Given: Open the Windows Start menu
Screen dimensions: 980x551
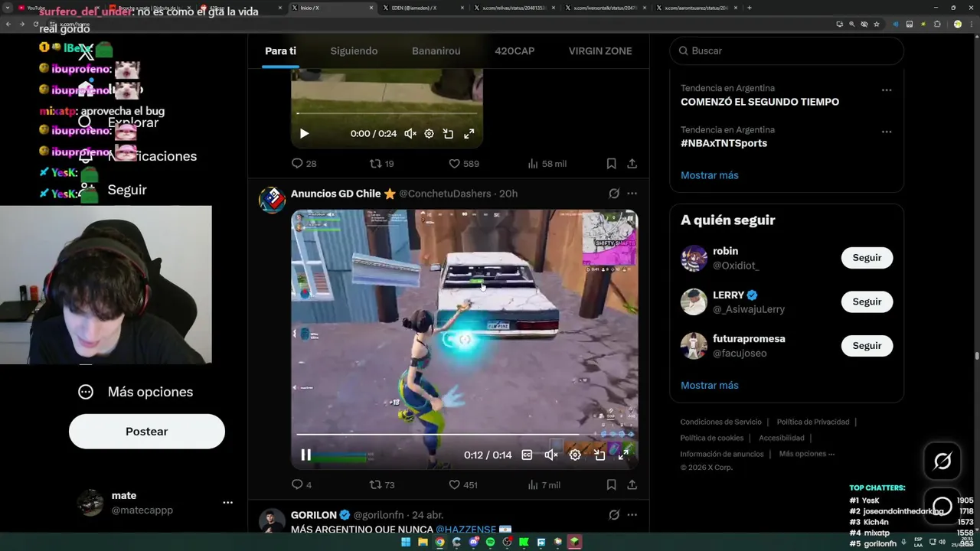Looking at the screenshot, I should tap(406, 542).
